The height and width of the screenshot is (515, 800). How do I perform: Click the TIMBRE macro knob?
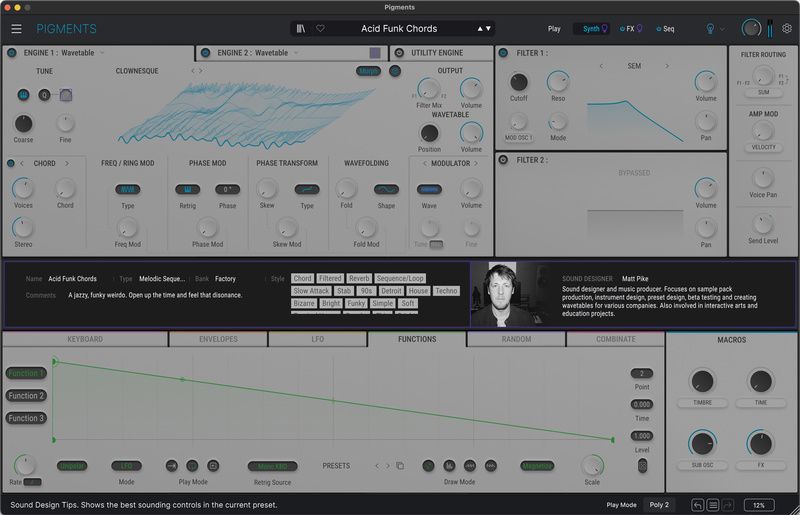click(703, 381)
